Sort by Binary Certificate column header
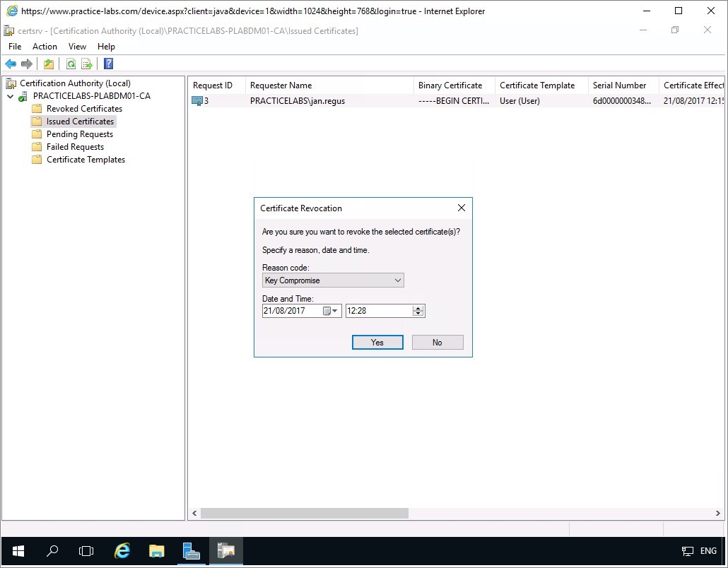This screenshot has width=728, height=568. tap(454, 85)
